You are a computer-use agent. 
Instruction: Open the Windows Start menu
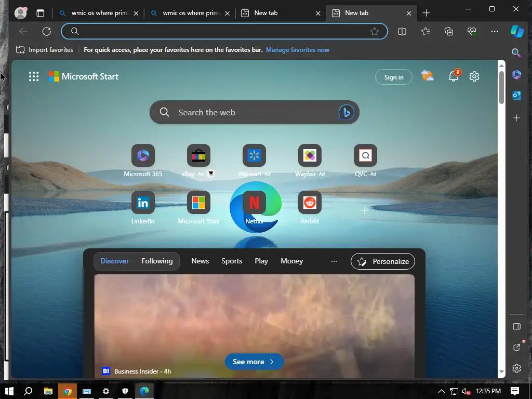(x=9, y=391)
